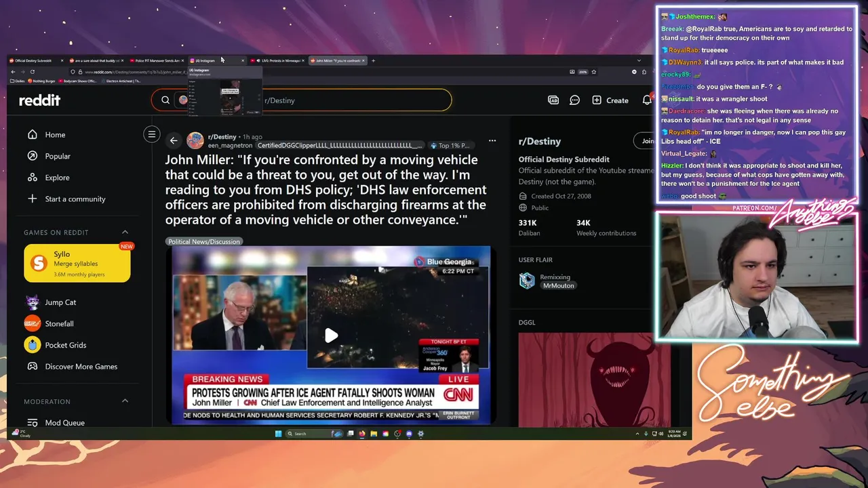The image size is (868, 488).
Task: Bookmark this page with the star icon
Action: click(593, 72)
